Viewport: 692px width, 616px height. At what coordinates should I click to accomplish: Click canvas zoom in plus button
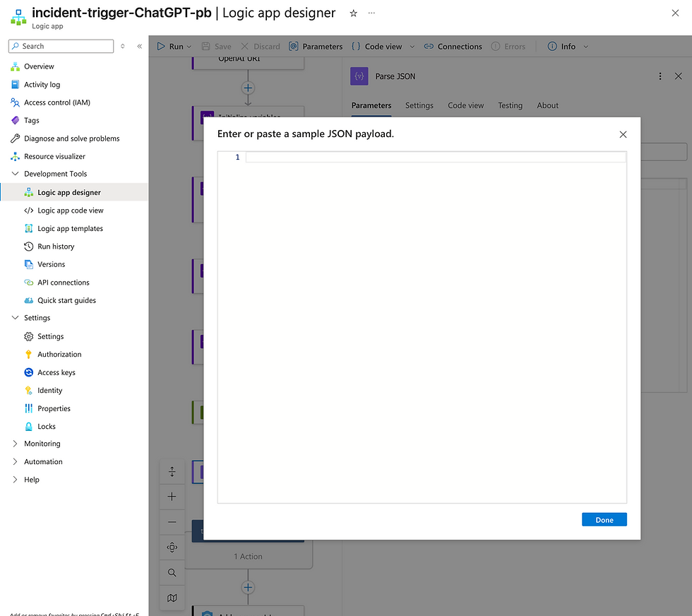[172, 497]
